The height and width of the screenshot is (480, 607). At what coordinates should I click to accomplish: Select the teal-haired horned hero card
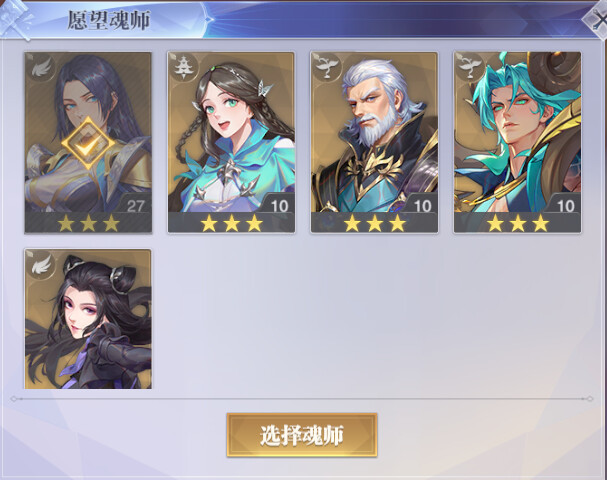tap(518, 142)
